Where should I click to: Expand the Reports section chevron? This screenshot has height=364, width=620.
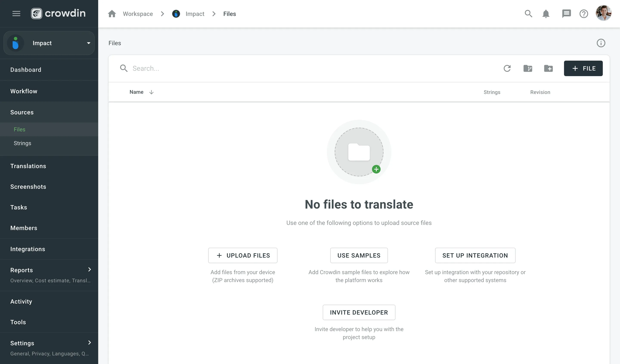click(x=89, y=269)
